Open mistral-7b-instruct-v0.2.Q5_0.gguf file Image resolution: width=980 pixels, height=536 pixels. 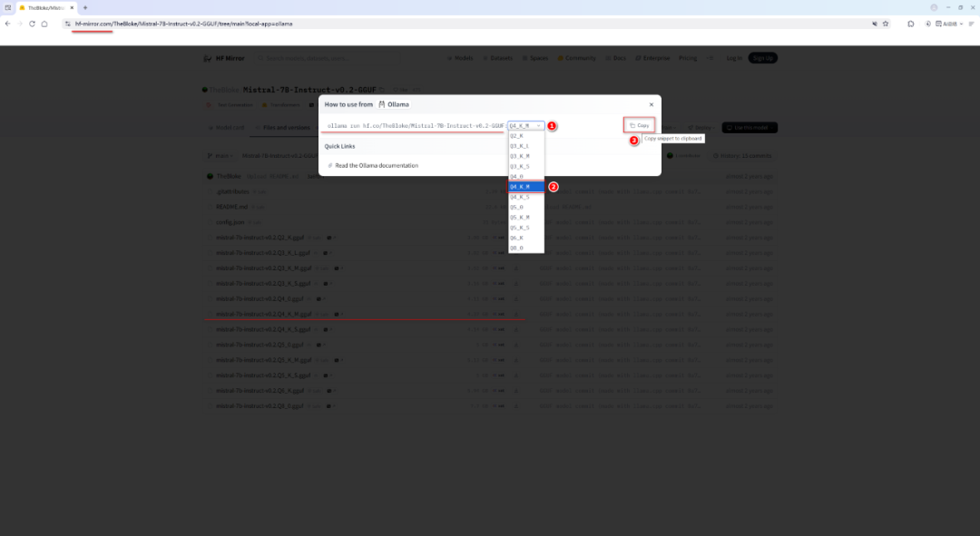[260, 345]
